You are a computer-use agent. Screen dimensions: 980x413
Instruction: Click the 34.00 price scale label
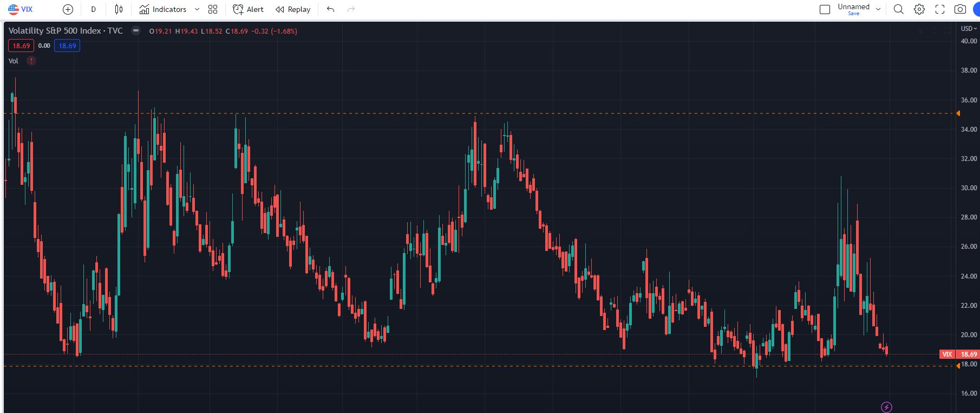pyautogui.click(x=969, y=130)
